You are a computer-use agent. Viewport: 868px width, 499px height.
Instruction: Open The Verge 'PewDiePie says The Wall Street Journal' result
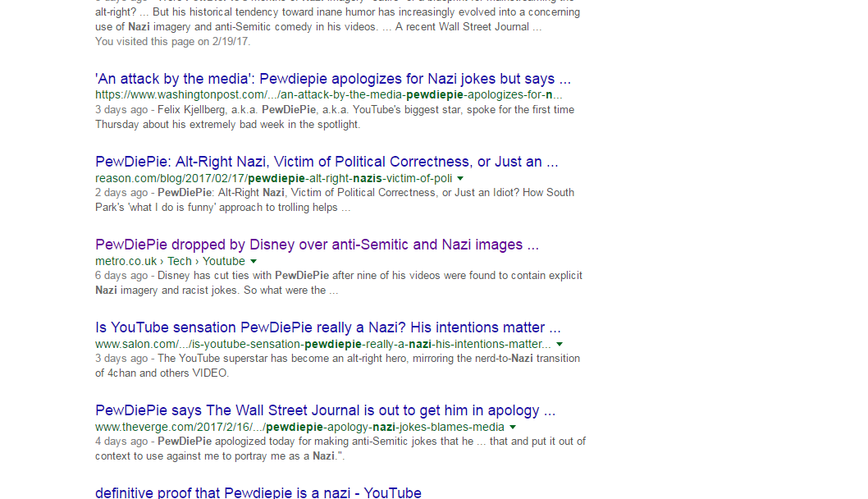(325, 410)
